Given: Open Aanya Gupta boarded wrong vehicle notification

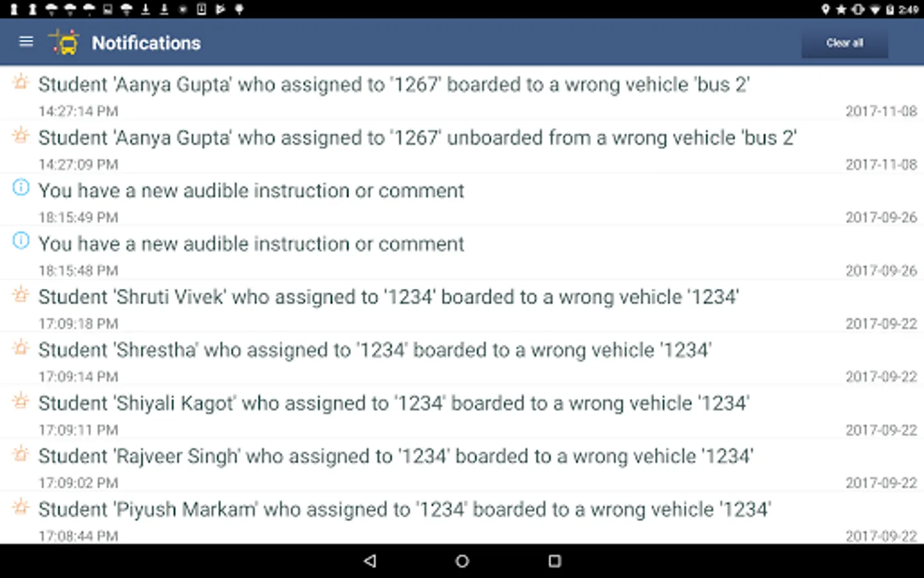Looking at the screenshot, I should (x=462, y=93).
